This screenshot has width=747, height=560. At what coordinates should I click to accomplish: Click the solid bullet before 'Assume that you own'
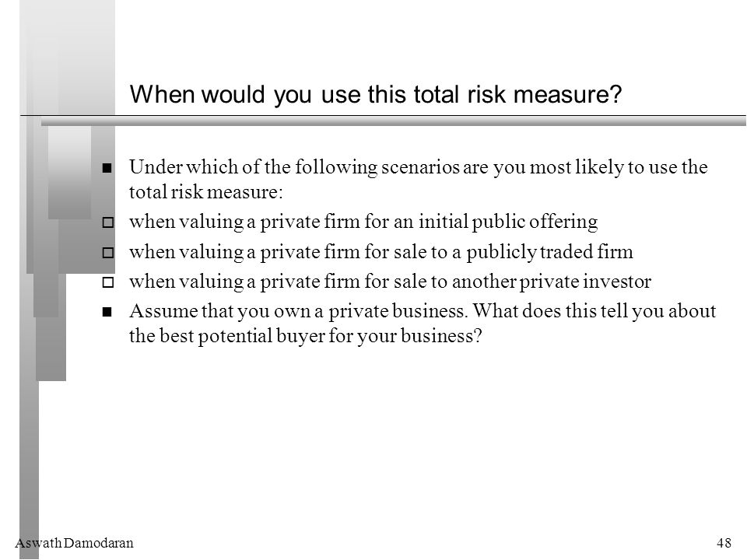(x=107, y=312)
